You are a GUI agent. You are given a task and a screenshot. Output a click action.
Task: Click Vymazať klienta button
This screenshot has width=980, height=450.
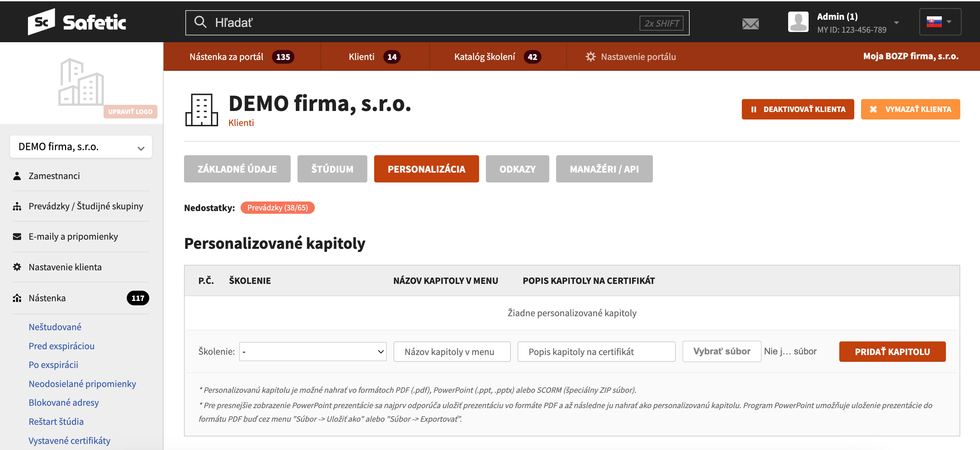click(910, 110)
